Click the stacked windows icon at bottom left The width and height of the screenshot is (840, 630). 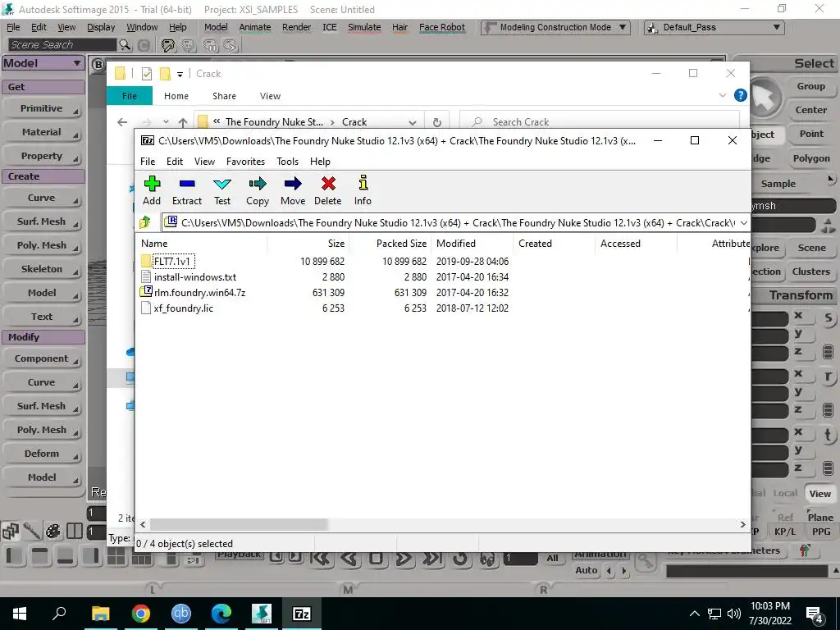pos(10,531)
